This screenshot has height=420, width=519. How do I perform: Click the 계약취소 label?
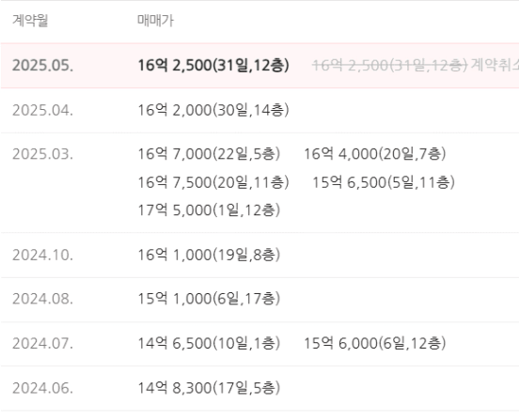495,65
